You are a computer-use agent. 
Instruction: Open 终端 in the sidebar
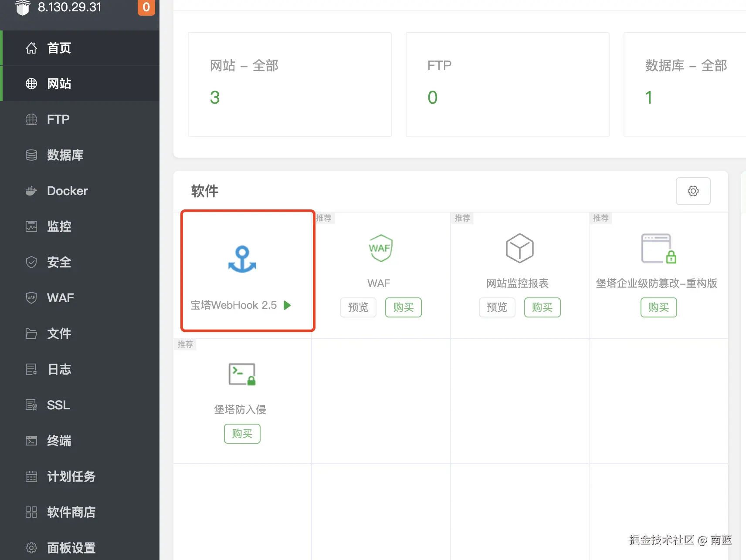click(x=80, y=441)
